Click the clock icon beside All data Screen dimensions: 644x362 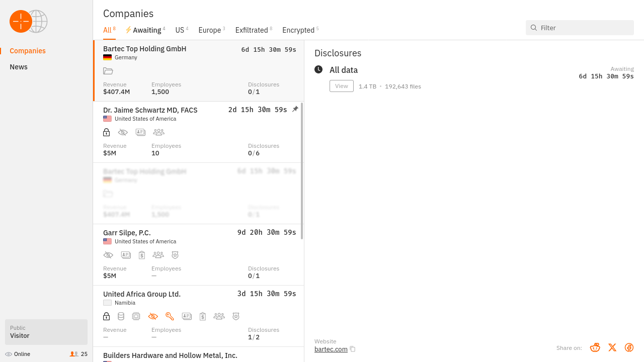[318, 69]
